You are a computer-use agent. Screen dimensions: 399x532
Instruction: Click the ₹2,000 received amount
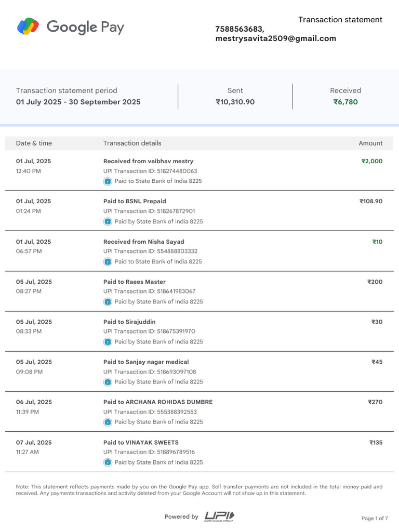[x=372, y=161]
